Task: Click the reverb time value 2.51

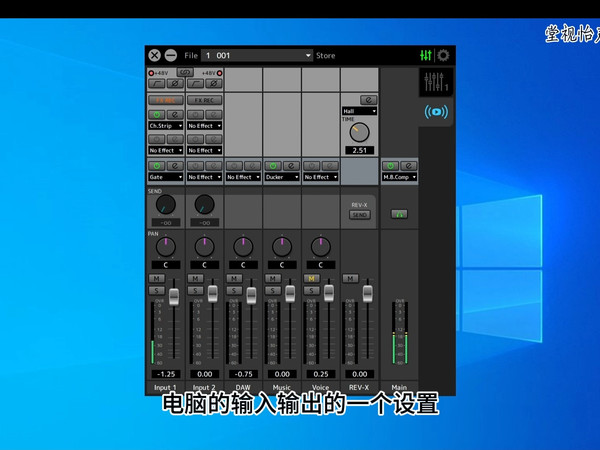Action: point(359,150)
